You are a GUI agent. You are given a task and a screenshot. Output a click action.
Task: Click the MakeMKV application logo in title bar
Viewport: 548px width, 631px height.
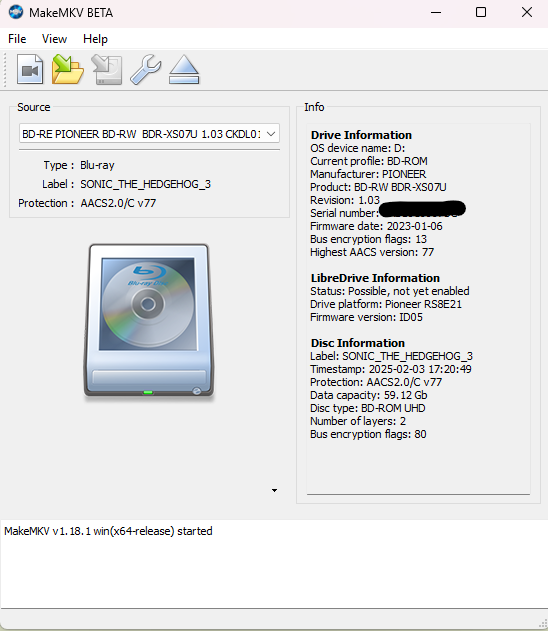(x=16, y=12)
